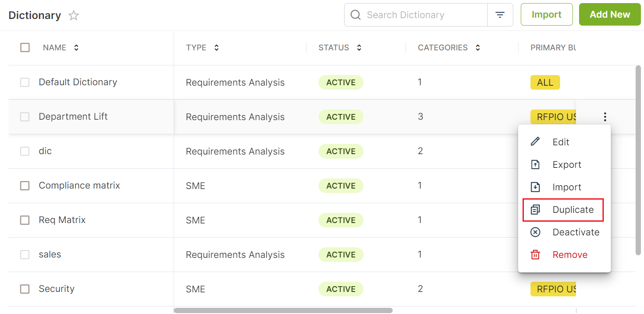The height and width of the screenshot is (314, 644).
Task: Select the Edit pencil icon in context menu
Action: pos(535,142)
